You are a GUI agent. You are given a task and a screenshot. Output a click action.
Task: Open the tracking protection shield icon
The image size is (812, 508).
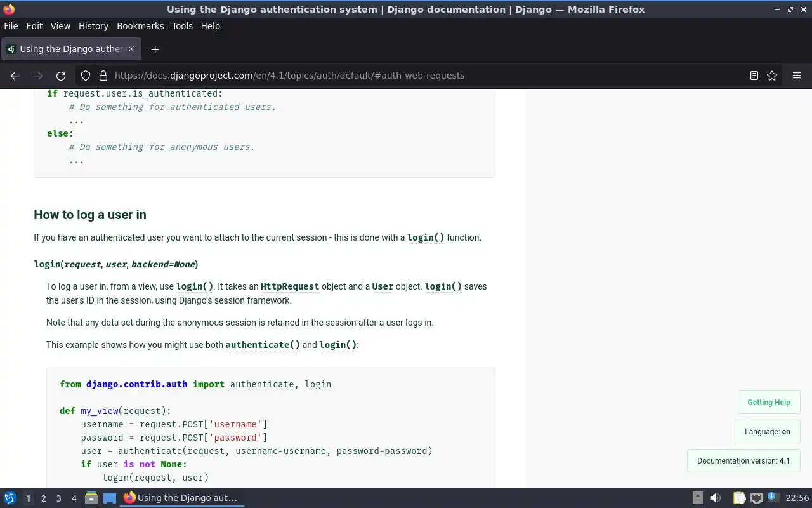tap(86, 76)
